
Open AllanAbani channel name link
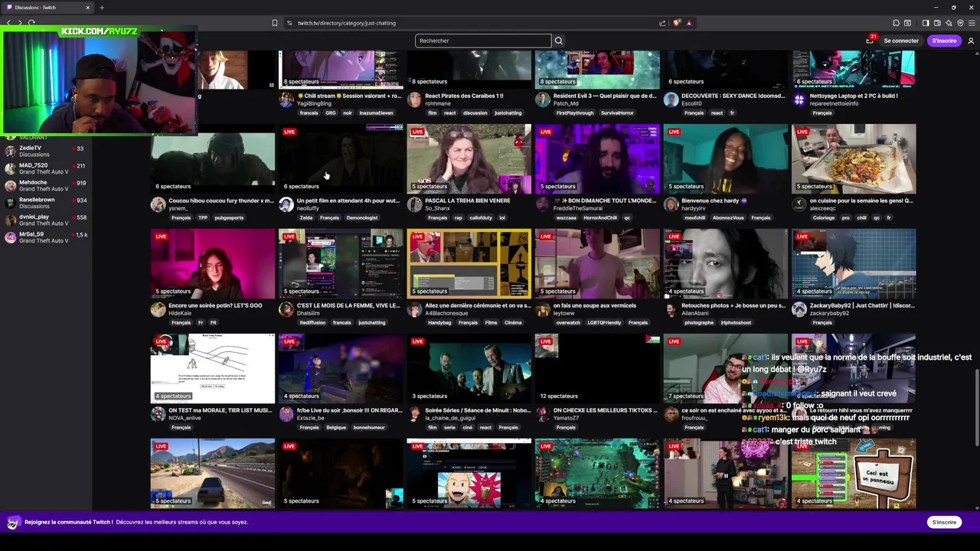(697, 313)
